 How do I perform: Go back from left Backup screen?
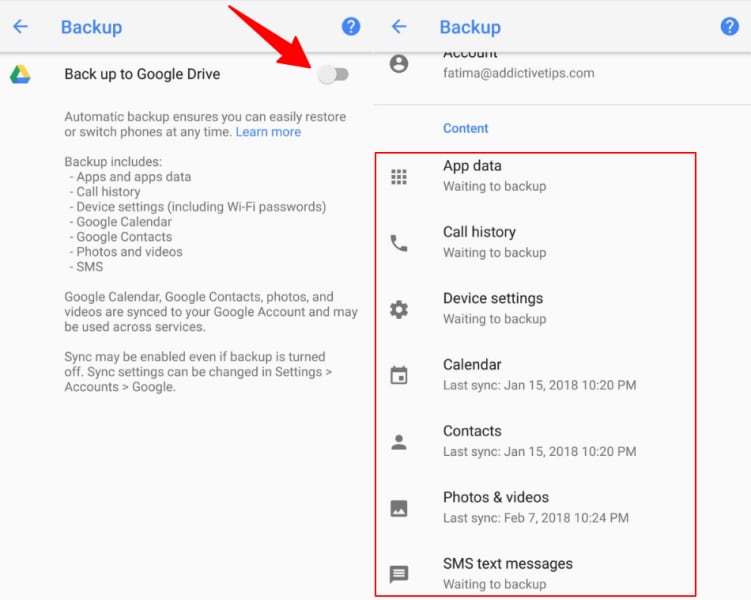tap(20, 26)
